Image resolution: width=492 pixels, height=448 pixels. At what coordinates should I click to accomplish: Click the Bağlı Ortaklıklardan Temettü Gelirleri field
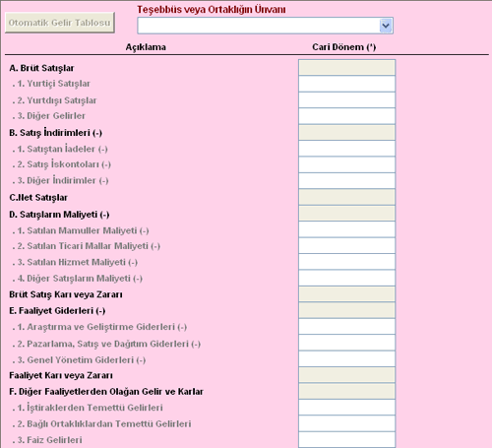point(347,423)
